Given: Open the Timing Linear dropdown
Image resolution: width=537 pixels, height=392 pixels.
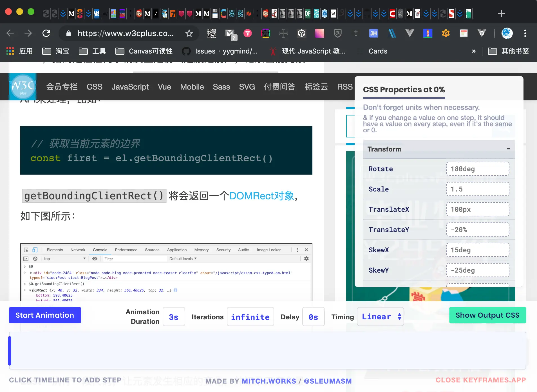Looking at the screenshot, I should click(x=381, y=317).
